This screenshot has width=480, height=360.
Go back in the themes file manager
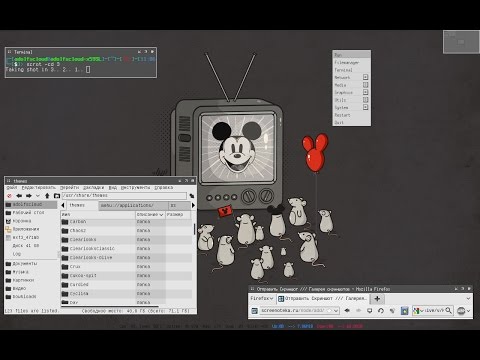click(x=19, y=196)
